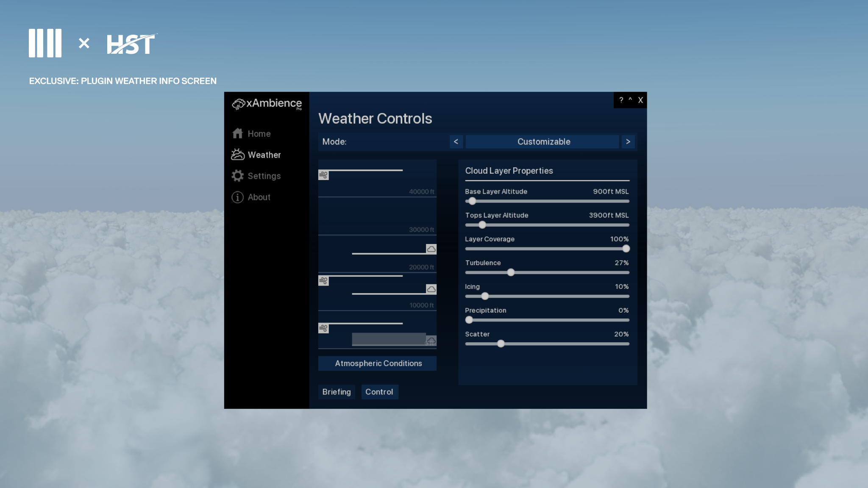The image size is (868, 488).
Task: Select the cloud layer icon near 25000 ft
Action: coord(431,249)
